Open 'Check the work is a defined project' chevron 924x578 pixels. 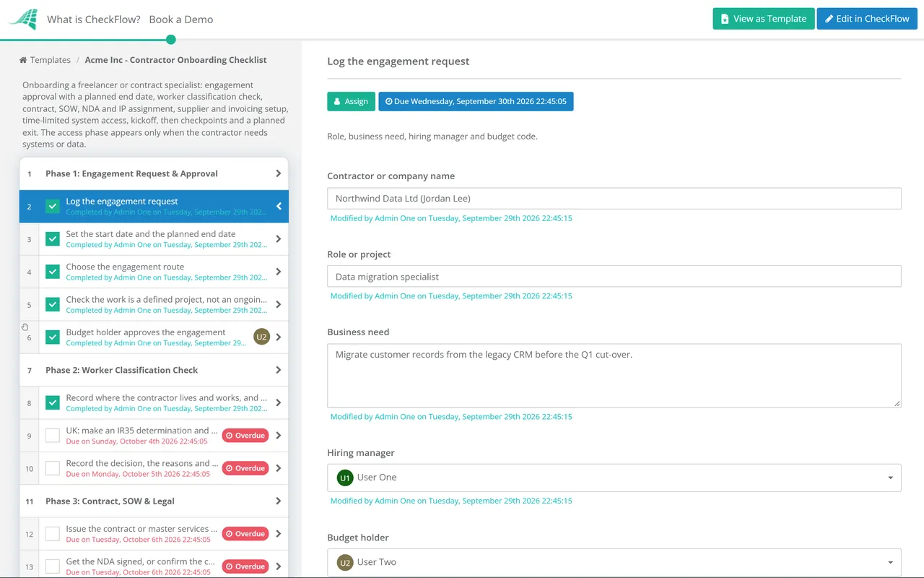(279, 304)
